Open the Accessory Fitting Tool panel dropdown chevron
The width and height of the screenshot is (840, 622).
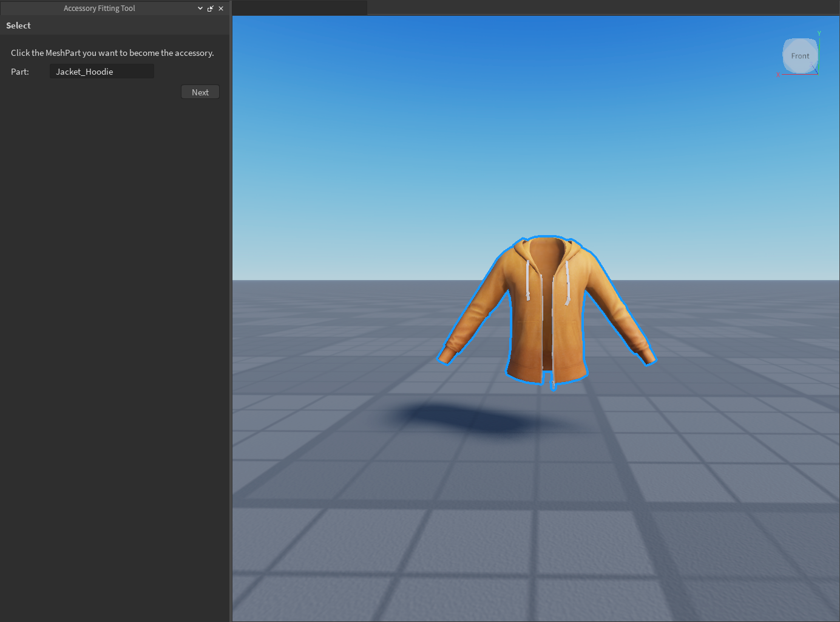click(x=200, y=9)
